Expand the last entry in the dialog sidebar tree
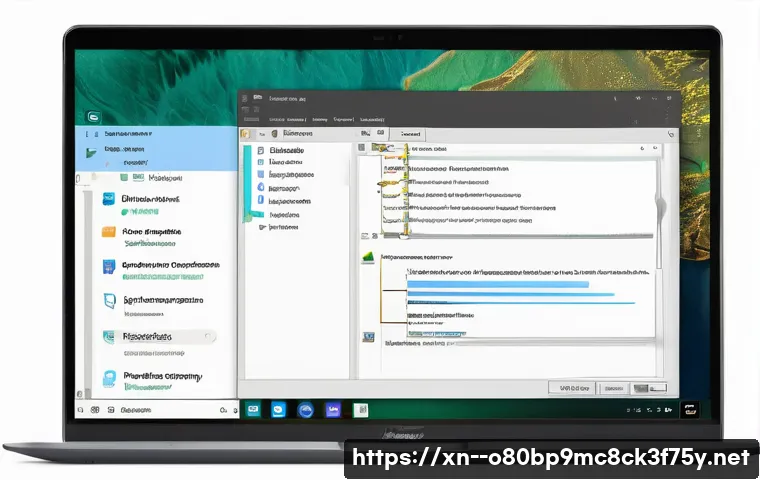The width and height of the screenshot is (760, 480). [x=262, y=227]
